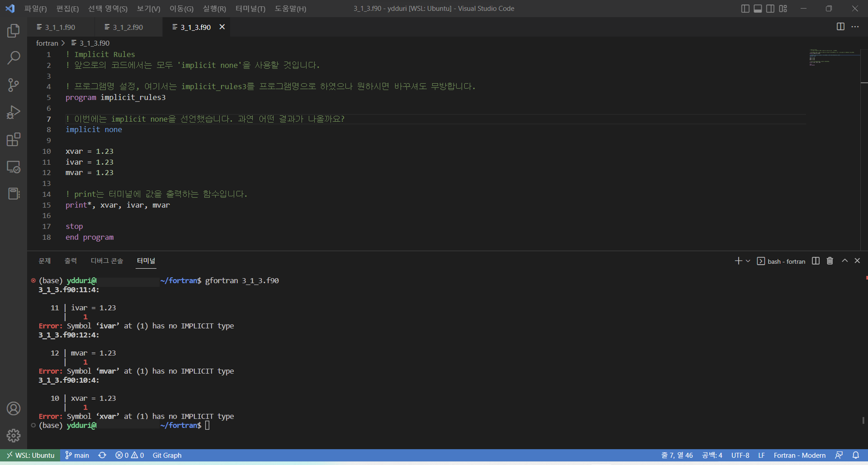This screenshot has height=465, width=868.
Task: Open the Search view in activity bar
Action: pyautogui.click(x=13, y=58)
